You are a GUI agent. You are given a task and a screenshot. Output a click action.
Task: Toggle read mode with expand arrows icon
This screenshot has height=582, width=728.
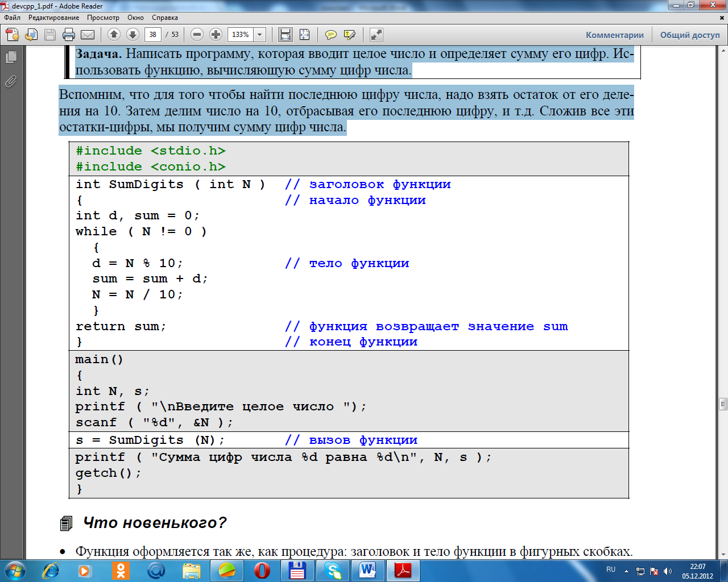click(x=376, y=35)
